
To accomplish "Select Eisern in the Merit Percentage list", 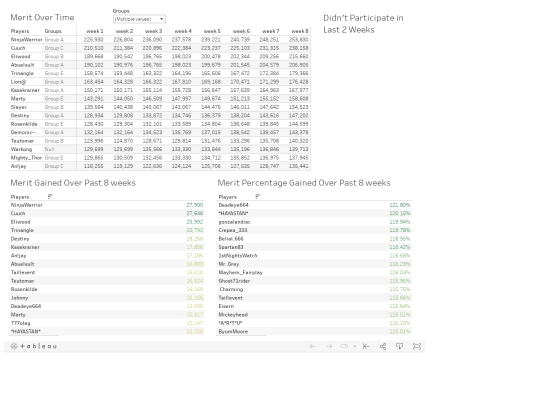I will click(x=226, y=306).
